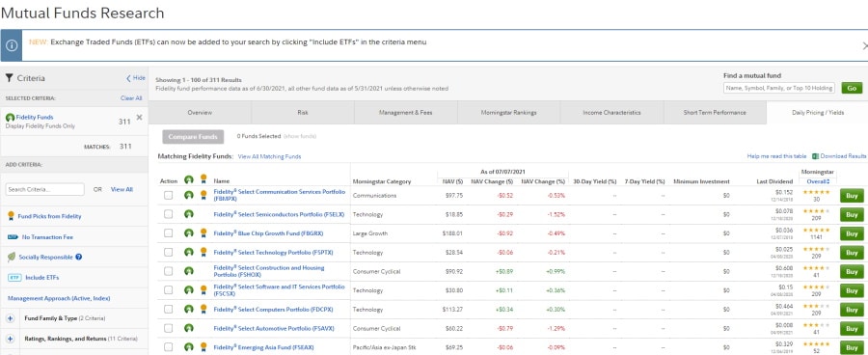Viewport: 868px width, 355px height.
Task: Open the Short Term Performance tab
Action: 715,113
